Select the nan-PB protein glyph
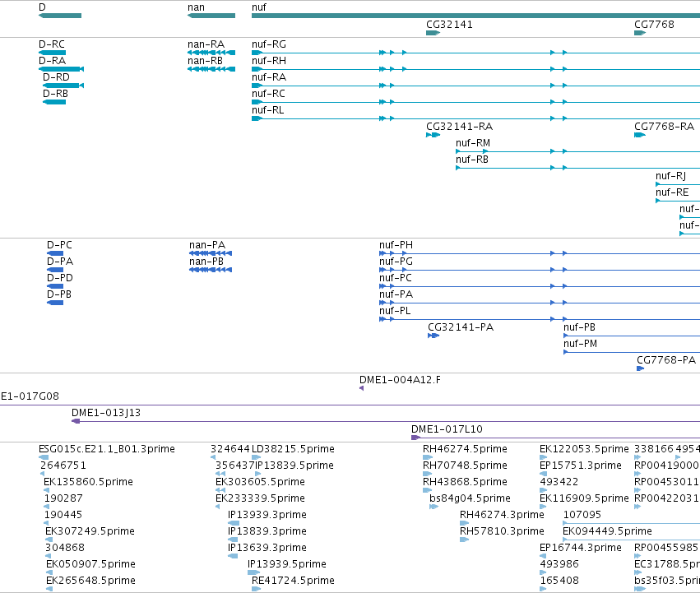Screen dimensions: 700x593 click(211, 270)
